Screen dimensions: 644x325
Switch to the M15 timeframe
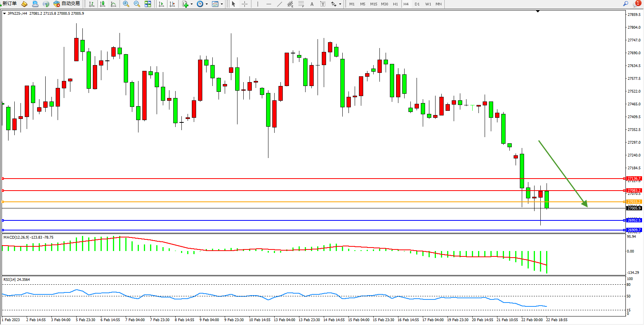(x=373, y=4)
